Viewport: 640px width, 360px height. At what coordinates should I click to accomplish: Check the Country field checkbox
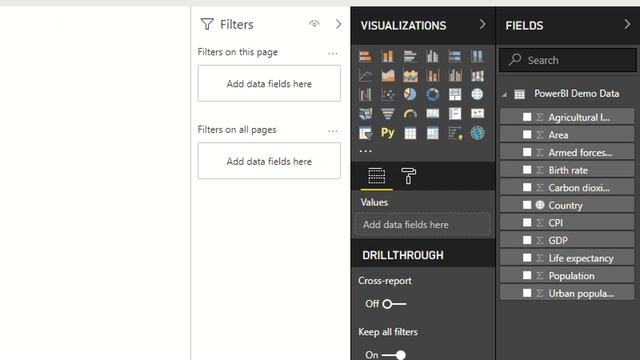click(527, 205)
